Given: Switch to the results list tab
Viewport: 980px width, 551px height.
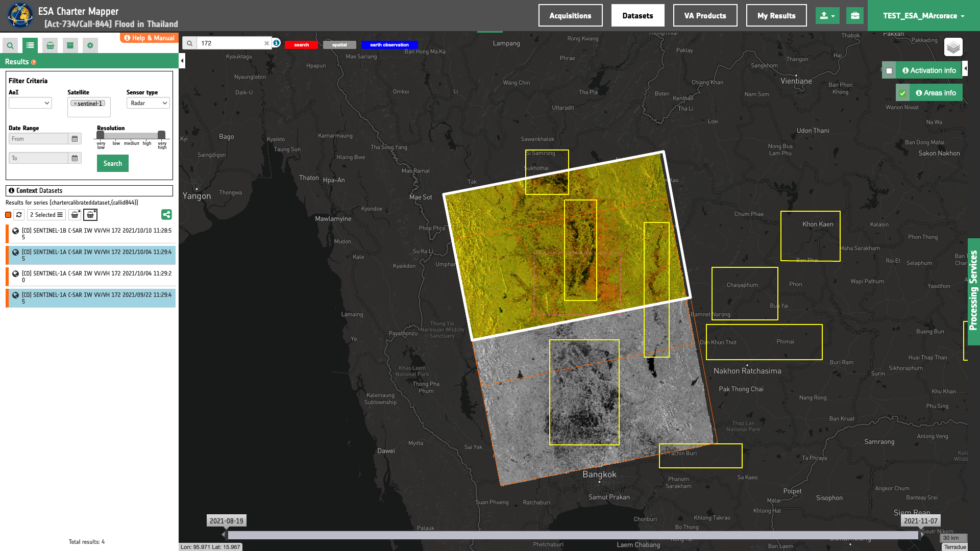Looking at the screenshot, I should pos(30,45).
